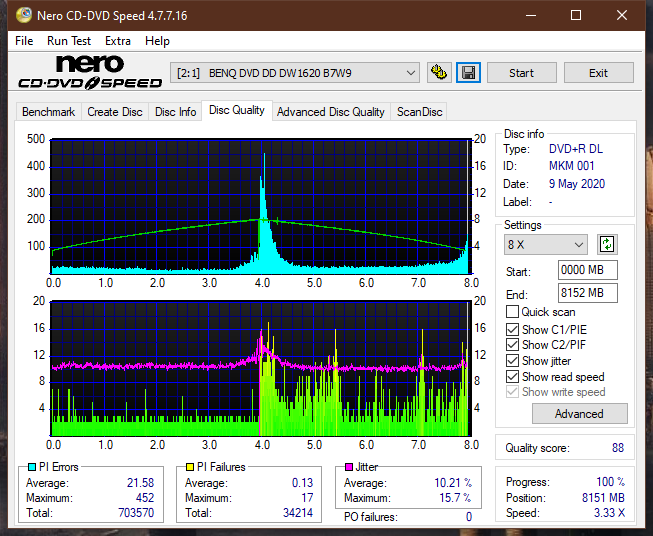Click the End MB input field
This screenshot has width=653, height=536.
pos(587,293)
